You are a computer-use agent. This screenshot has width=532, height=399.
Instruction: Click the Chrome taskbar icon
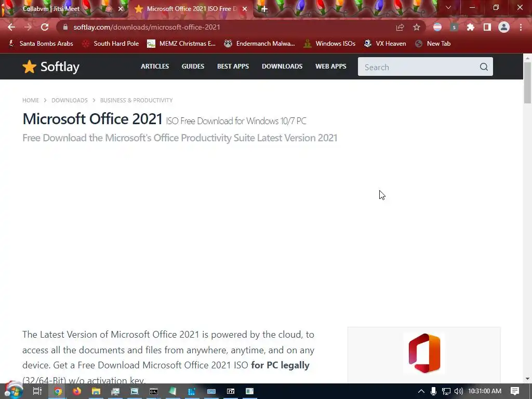pyautogui.click(x=58, y=391)
